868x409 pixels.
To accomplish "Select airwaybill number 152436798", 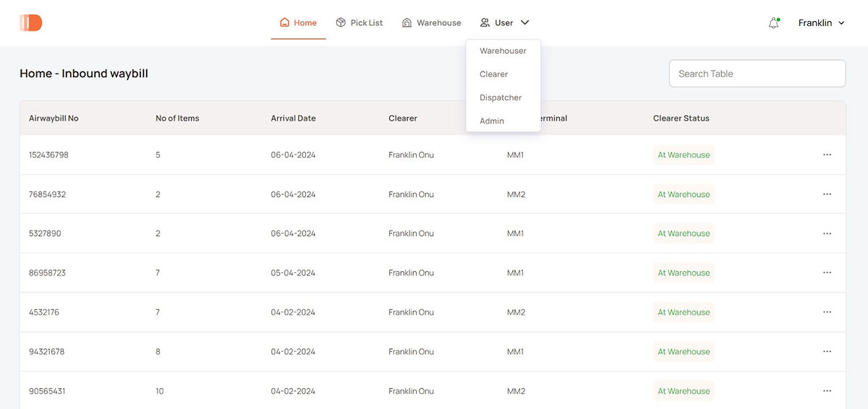I will pos(48,155).
